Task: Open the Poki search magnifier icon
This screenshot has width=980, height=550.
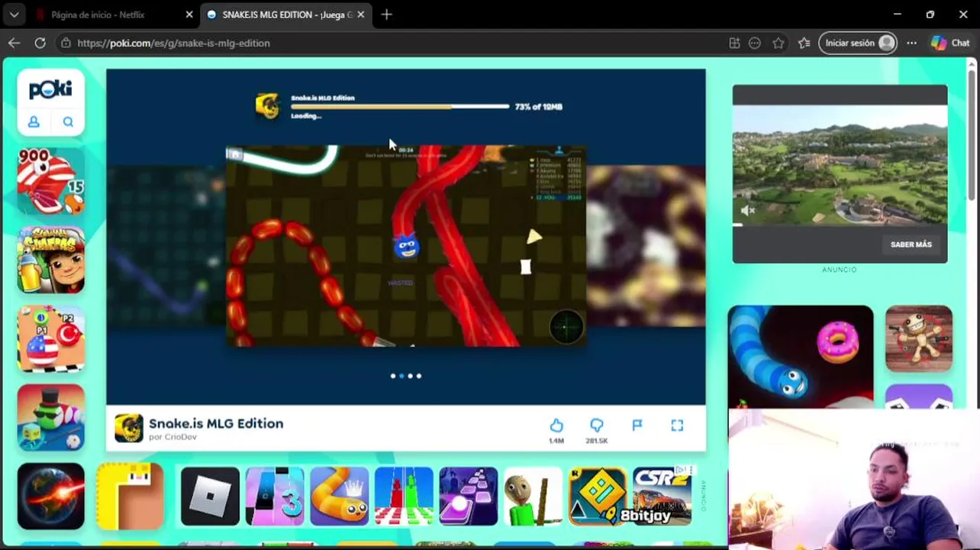Action: click(68, 121)
